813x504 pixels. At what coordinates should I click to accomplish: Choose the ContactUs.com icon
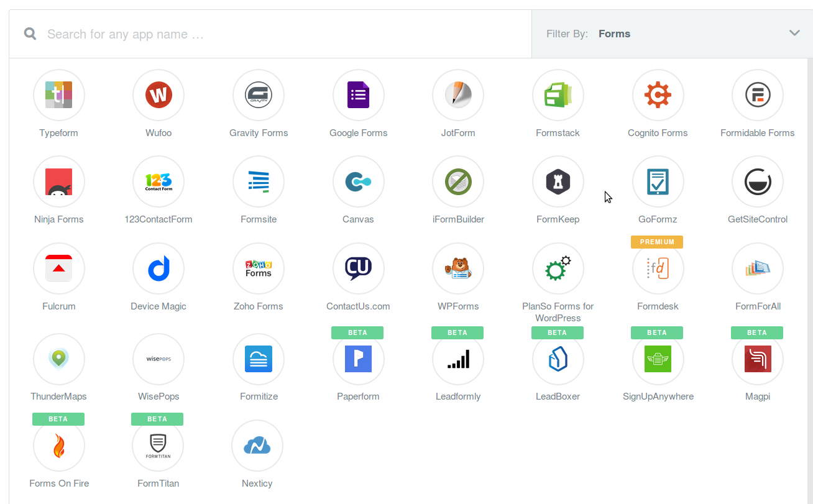[x=359, y=268]
